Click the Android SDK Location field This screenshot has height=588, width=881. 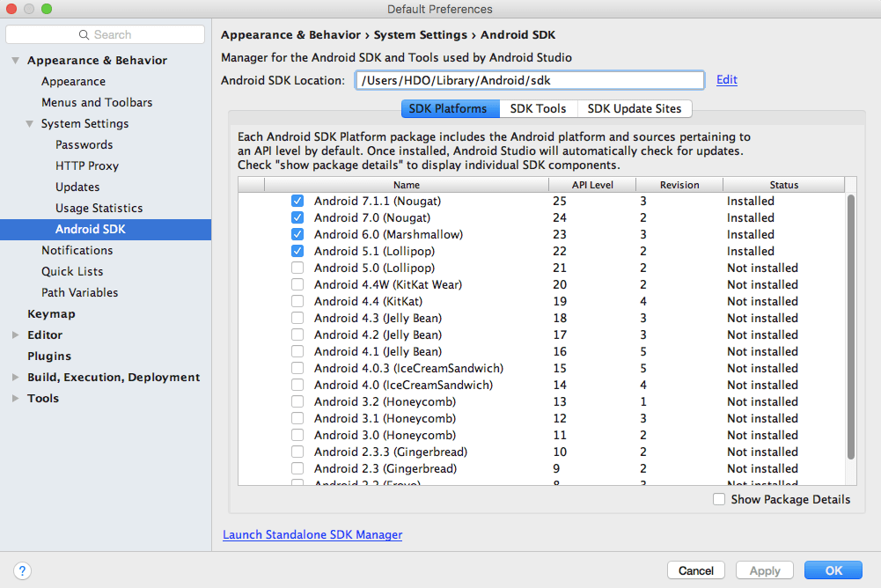pos(529,80)
